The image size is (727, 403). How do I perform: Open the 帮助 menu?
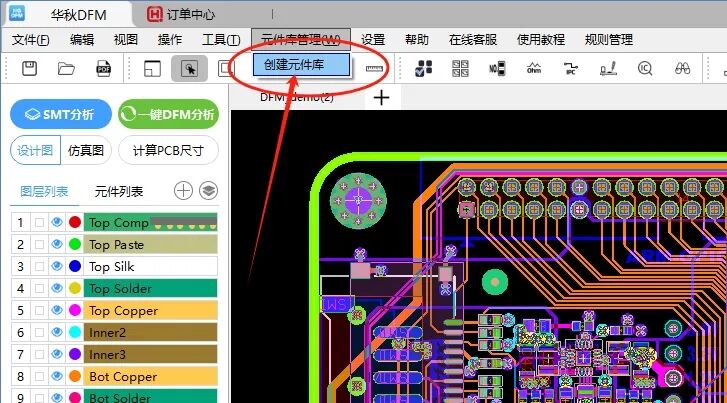point(416,40)
